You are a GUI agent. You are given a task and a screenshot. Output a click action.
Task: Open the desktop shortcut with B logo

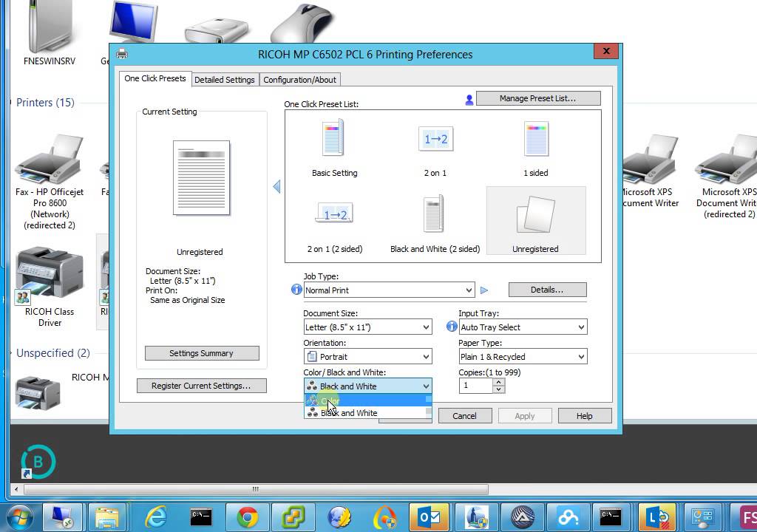(x=38, y=462)
